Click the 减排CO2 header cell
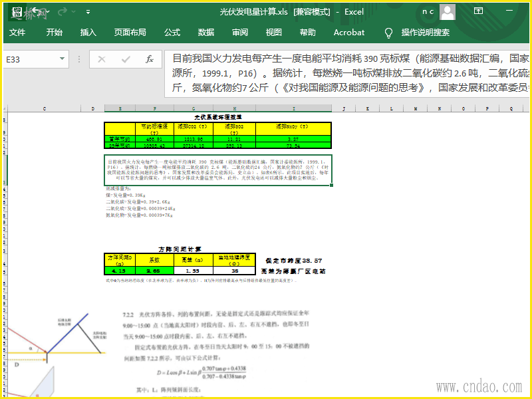Screen dimensions: 532x399 [194, 129]
